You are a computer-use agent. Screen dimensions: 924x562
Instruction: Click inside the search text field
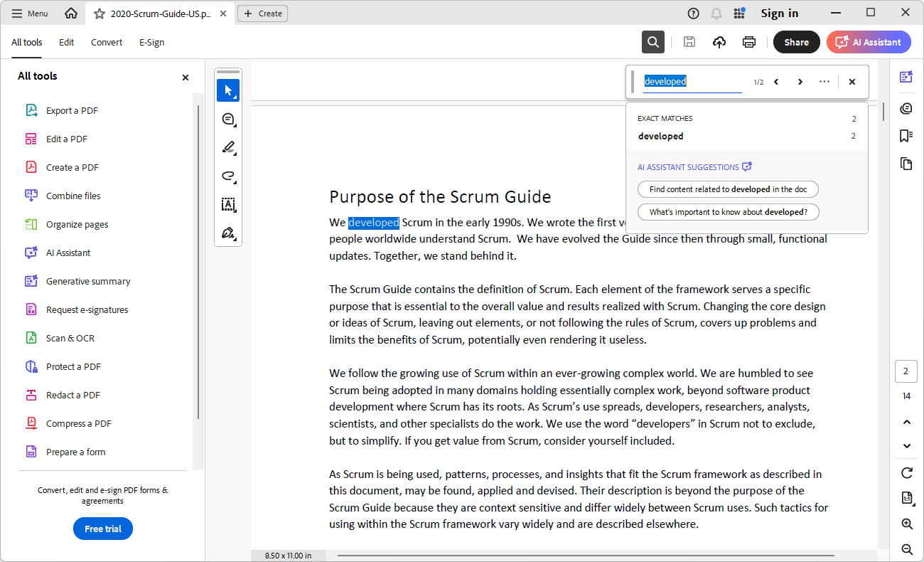[x=693, y=81]
